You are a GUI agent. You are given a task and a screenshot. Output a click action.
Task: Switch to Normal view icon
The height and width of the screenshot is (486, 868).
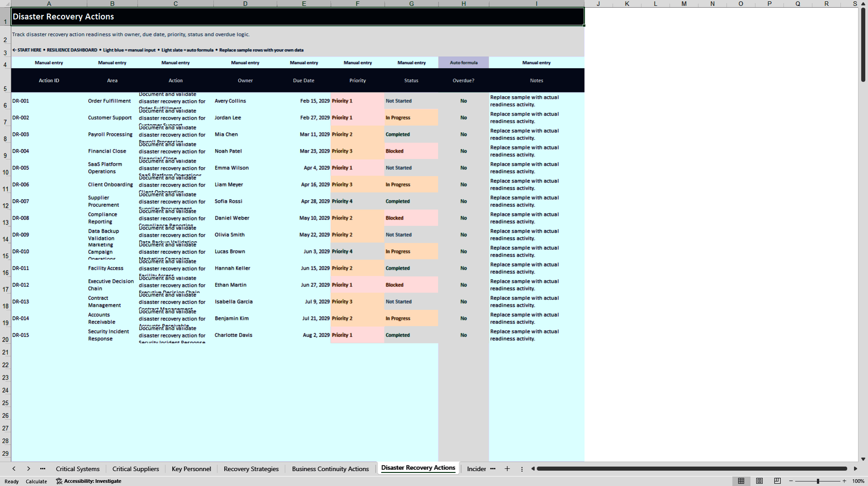741,481
